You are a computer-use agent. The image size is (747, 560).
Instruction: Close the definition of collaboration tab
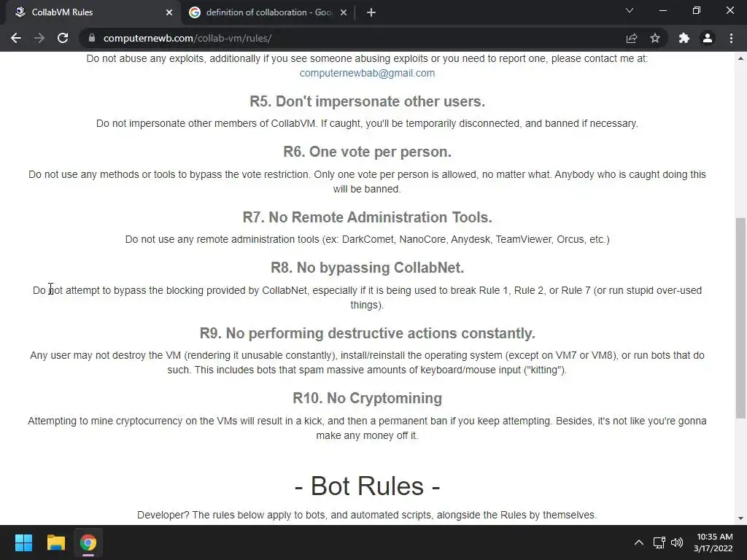(344, 12)
